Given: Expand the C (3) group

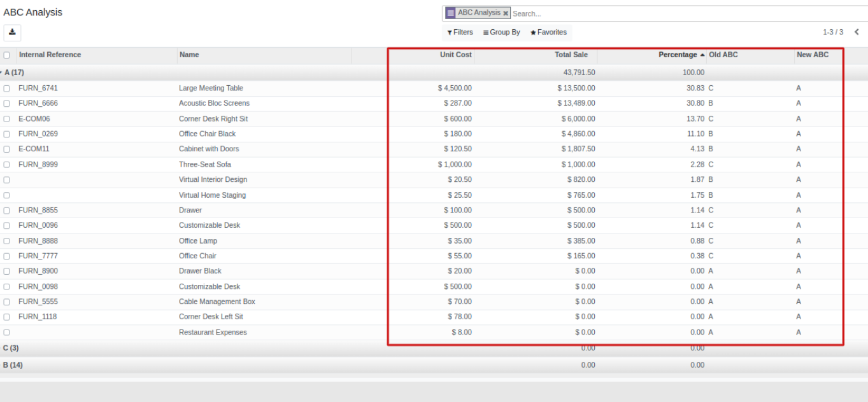Looking at the screenshot, I should pos(11,348).
